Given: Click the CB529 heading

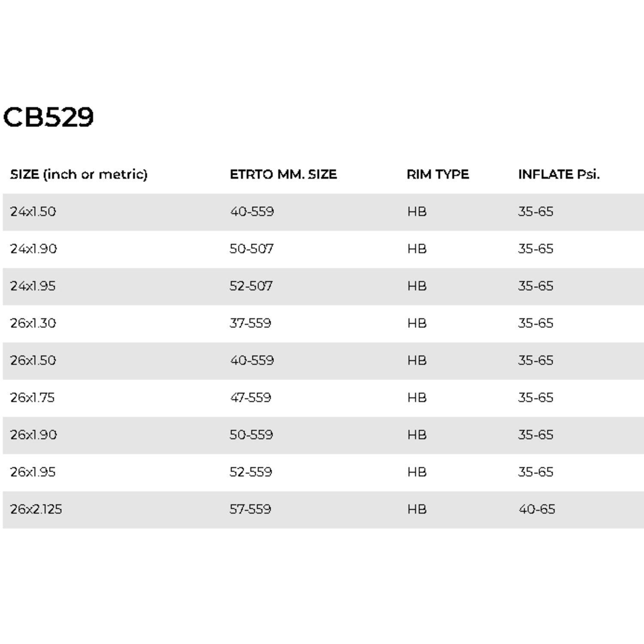Looking at the screenshot, I should [49, 117].
